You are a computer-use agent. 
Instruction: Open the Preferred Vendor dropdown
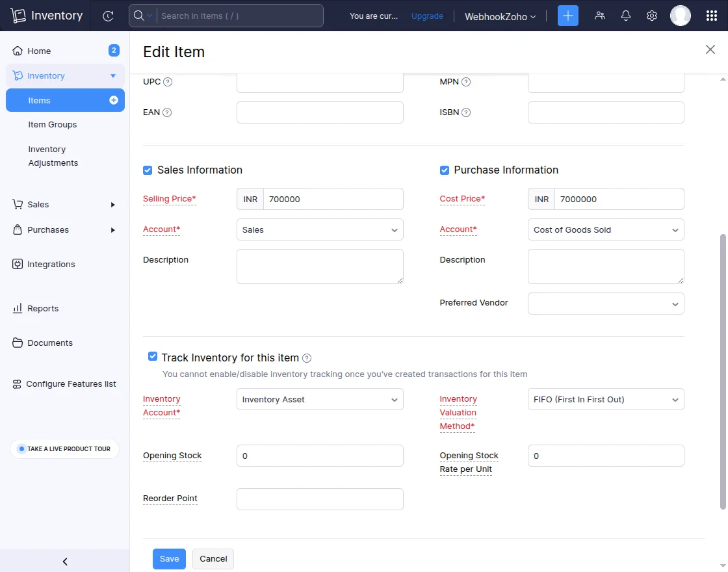click(x=605, y=304)
